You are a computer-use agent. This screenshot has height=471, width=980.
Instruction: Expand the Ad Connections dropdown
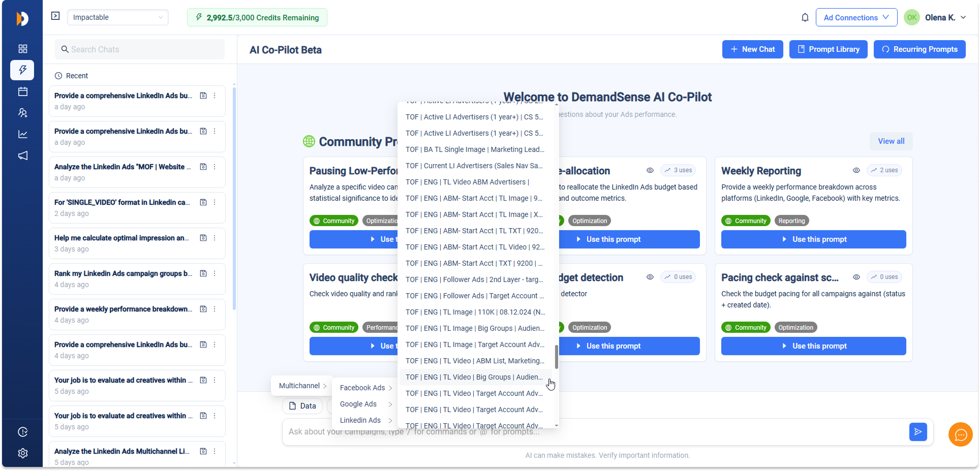pos(856,18)
